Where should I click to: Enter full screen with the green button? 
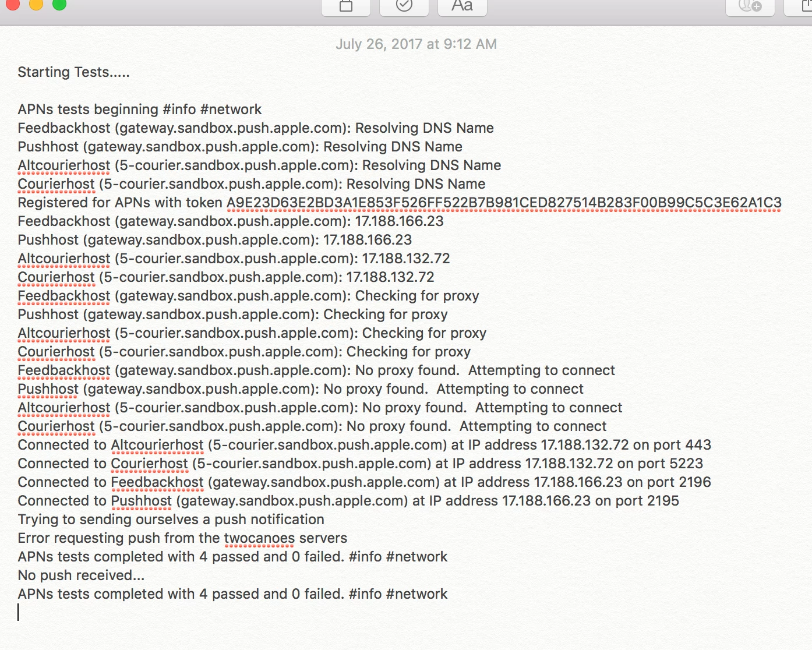click(x=59, y=4)
